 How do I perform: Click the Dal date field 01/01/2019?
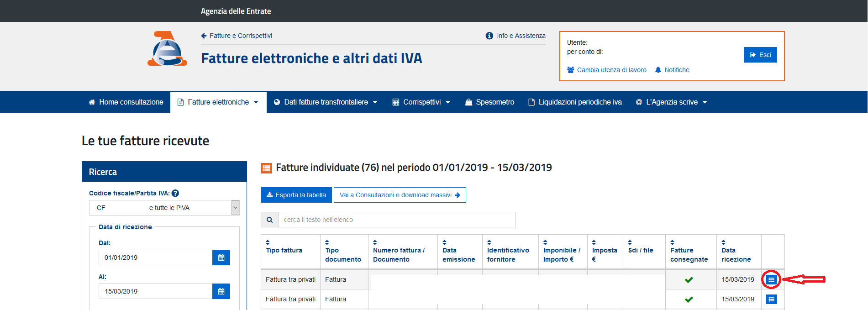click(156, 257)
